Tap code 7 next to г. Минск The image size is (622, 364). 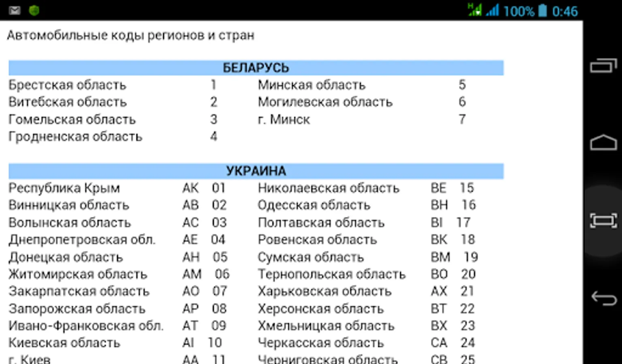[462, 119]
